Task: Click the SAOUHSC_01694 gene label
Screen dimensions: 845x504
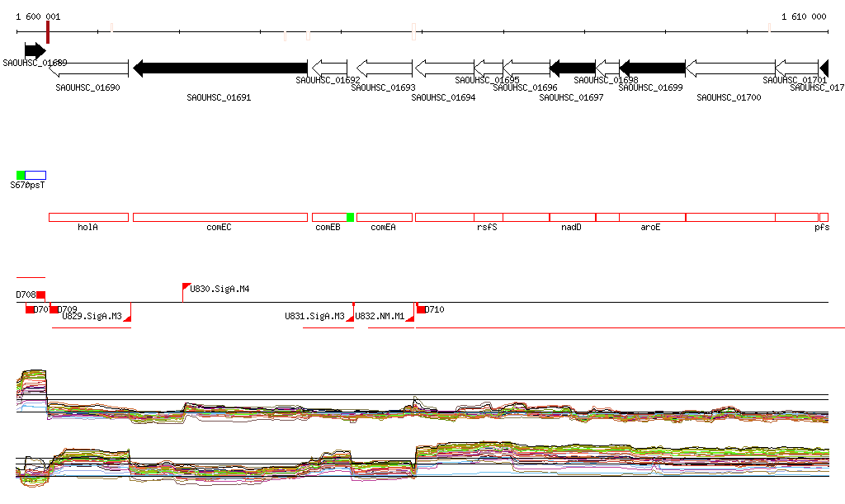Action: pyautogui.click(x=443, y=97)
